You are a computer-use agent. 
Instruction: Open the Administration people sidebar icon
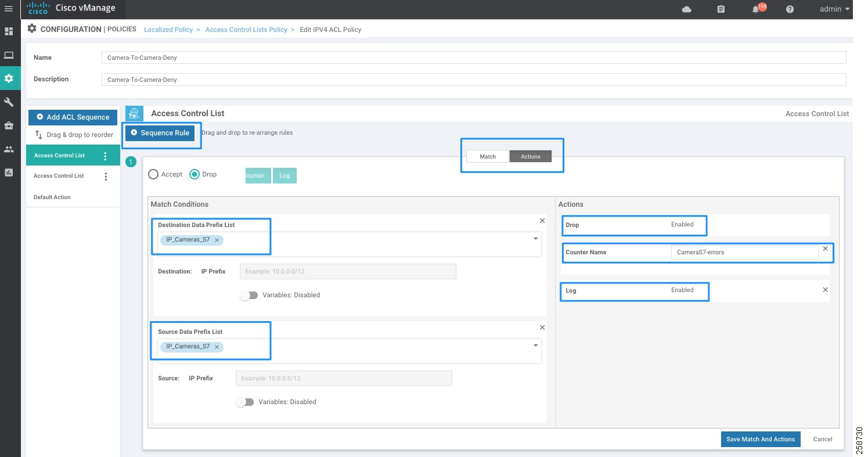click(9, 149)
